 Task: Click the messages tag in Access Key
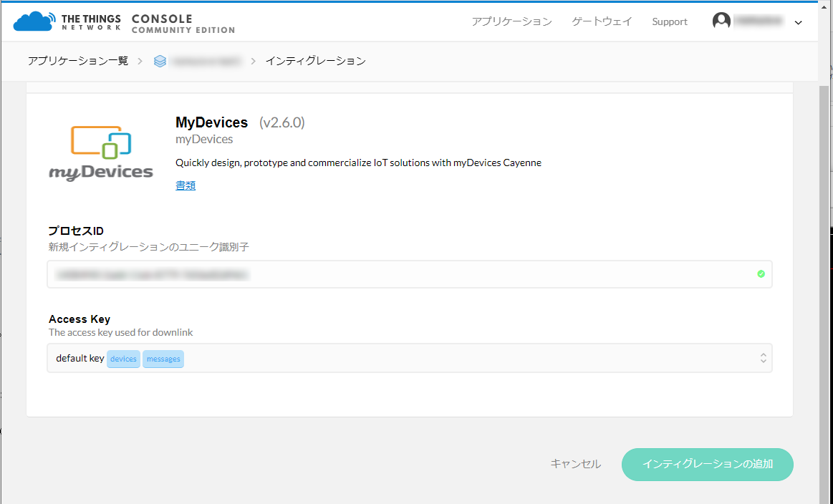(163, 359)
